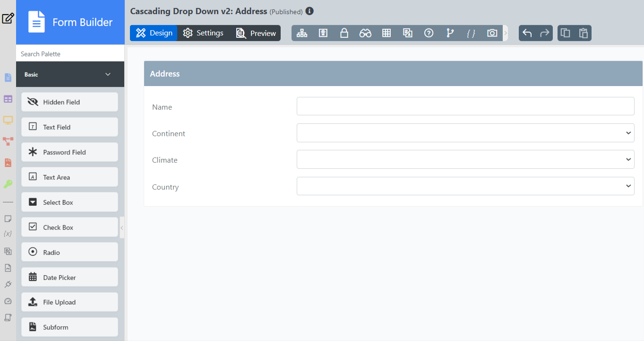
Task: Open the purple datalist table sidebar icon
Action: pos(8,99)
